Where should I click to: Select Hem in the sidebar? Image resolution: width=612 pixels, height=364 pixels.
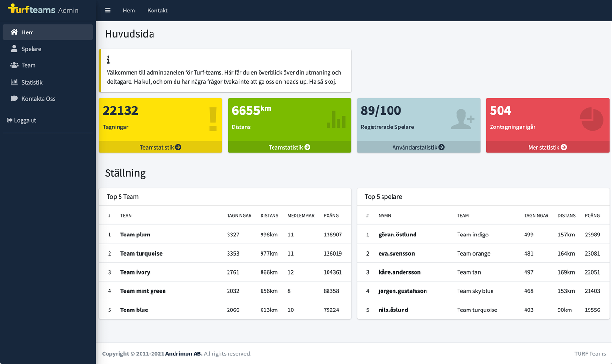tap(48, 32)
